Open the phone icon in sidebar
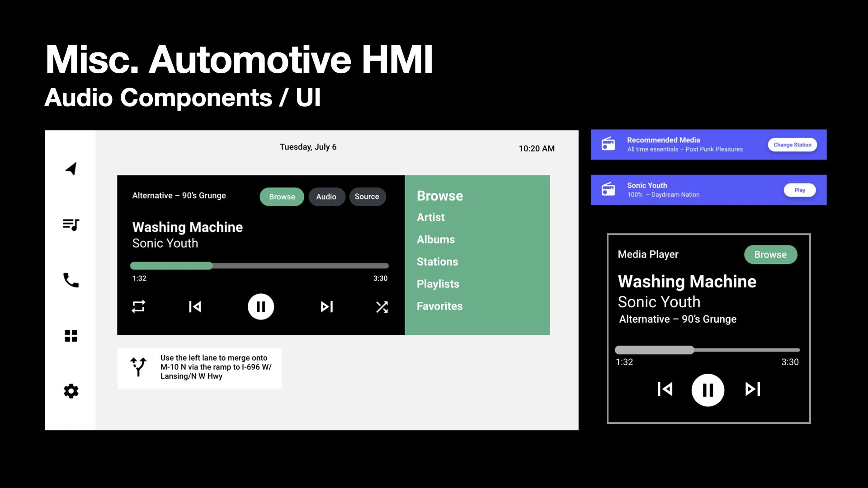868x488 pixels. coord(71,280)
